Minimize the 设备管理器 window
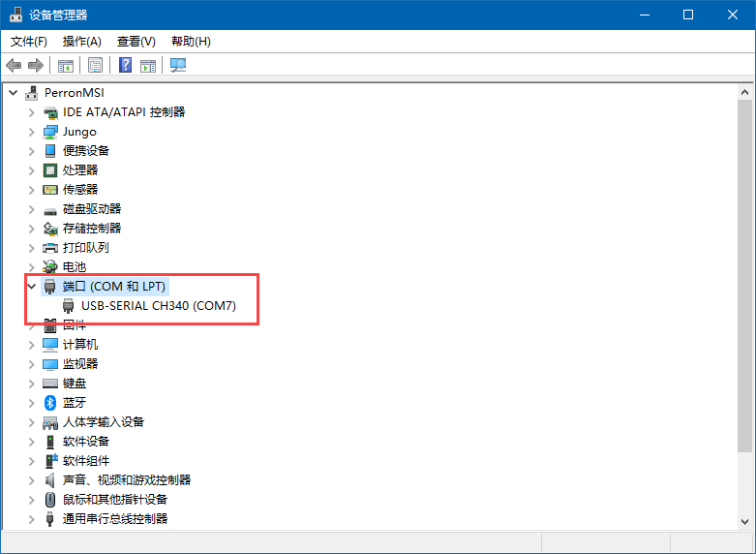This screenshot has height=554, width=756. pyautogui.click(x=645, y=15)
